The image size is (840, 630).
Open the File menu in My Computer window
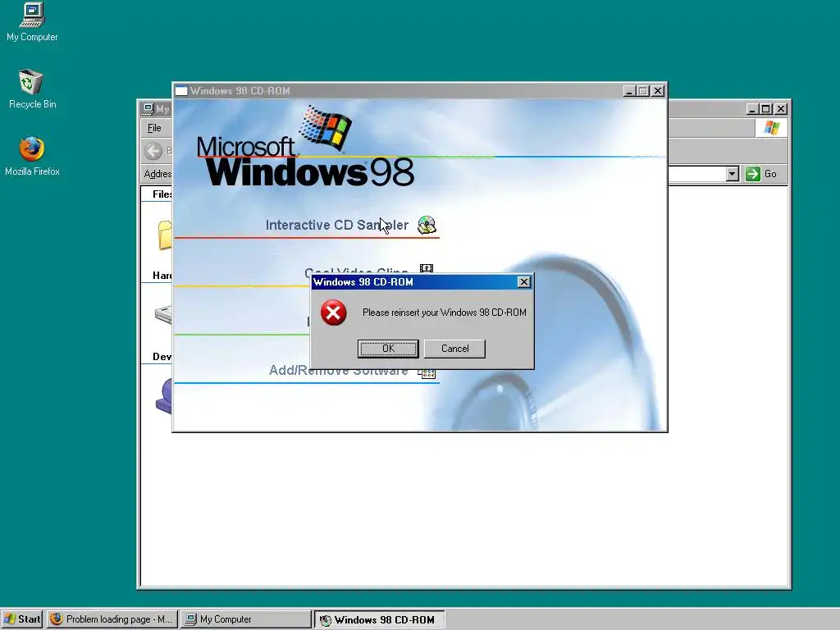[x=154, y=128]
